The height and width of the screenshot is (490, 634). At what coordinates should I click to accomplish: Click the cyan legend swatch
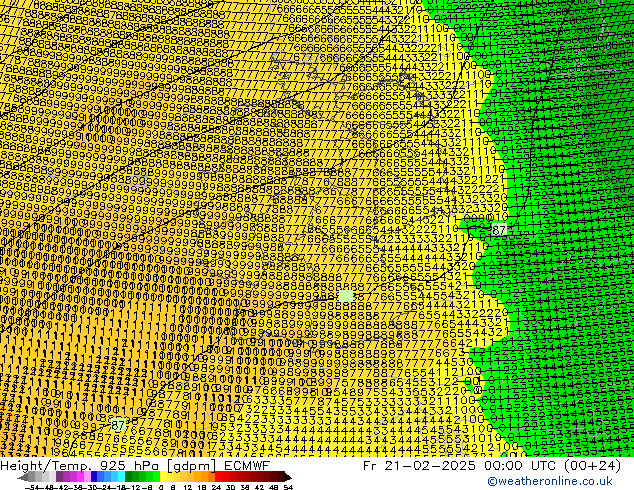122,477
